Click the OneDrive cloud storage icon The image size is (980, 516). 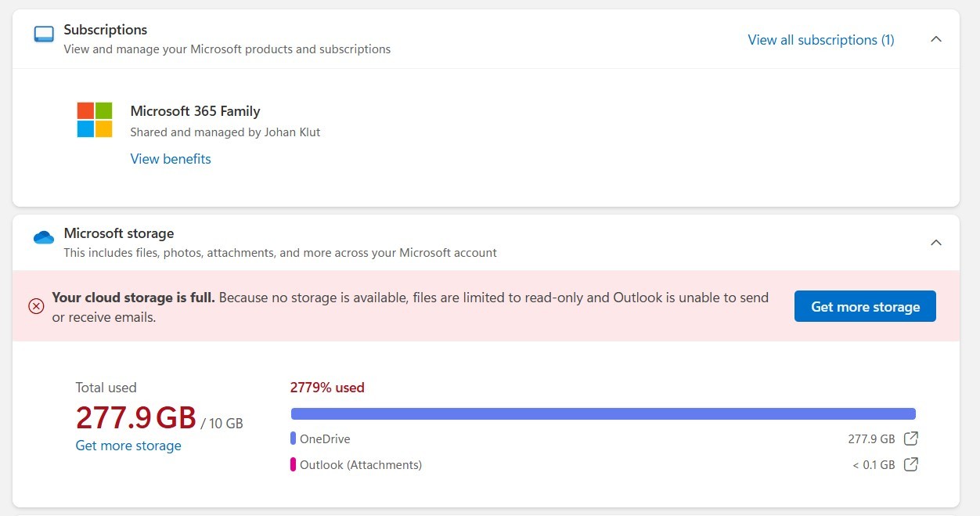pos(44,237)
